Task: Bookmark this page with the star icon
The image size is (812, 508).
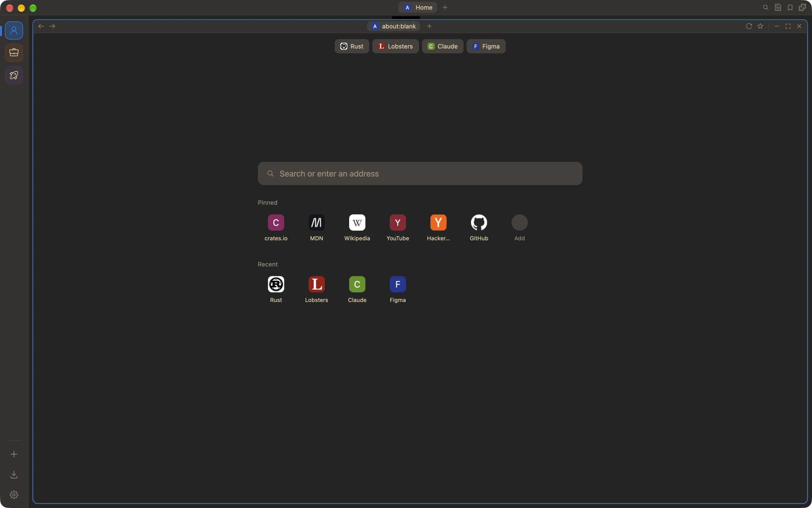Action: click(x=760, y=26)
